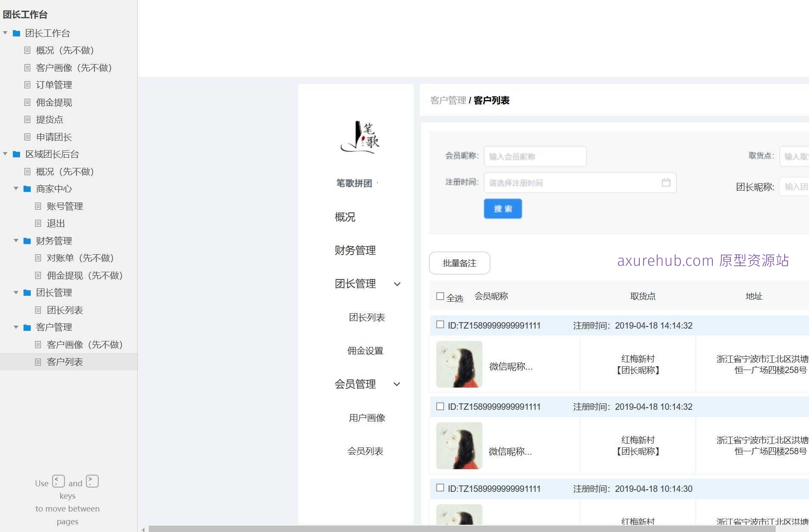Click the folder icon beside 商家中心
Image resolution: width=809 pixels, height=532 pixels.
click(27, 188)
